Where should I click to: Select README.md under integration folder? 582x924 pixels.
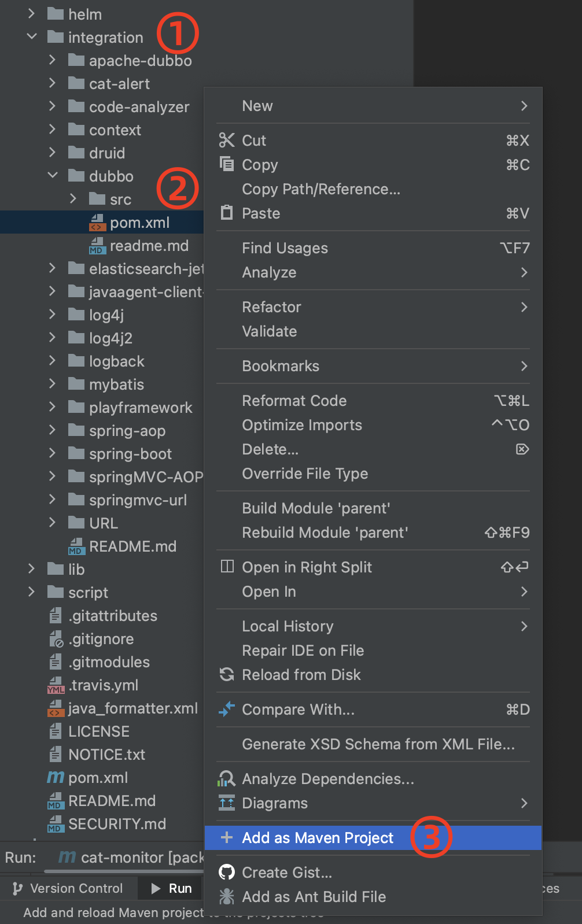(132, 546)
